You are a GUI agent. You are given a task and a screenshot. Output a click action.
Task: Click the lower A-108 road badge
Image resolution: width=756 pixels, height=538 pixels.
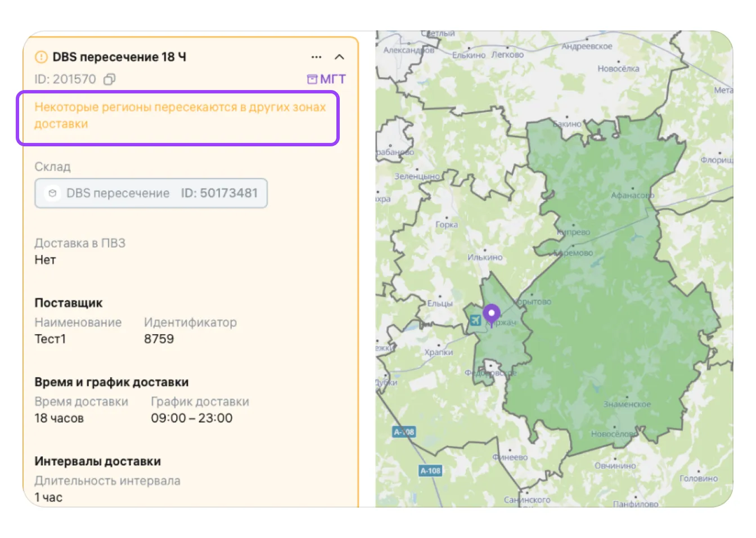[x=430, y=471]
